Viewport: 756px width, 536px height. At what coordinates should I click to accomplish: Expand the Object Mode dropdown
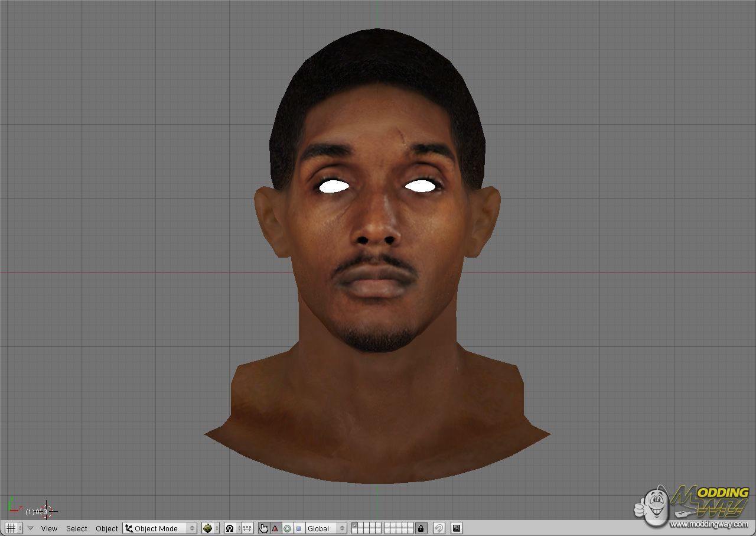159,528
